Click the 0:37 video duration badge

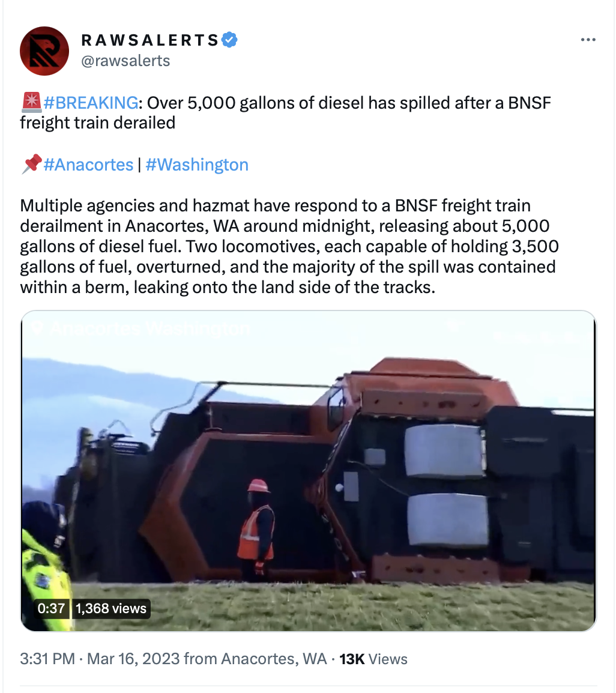click(51, 608)
